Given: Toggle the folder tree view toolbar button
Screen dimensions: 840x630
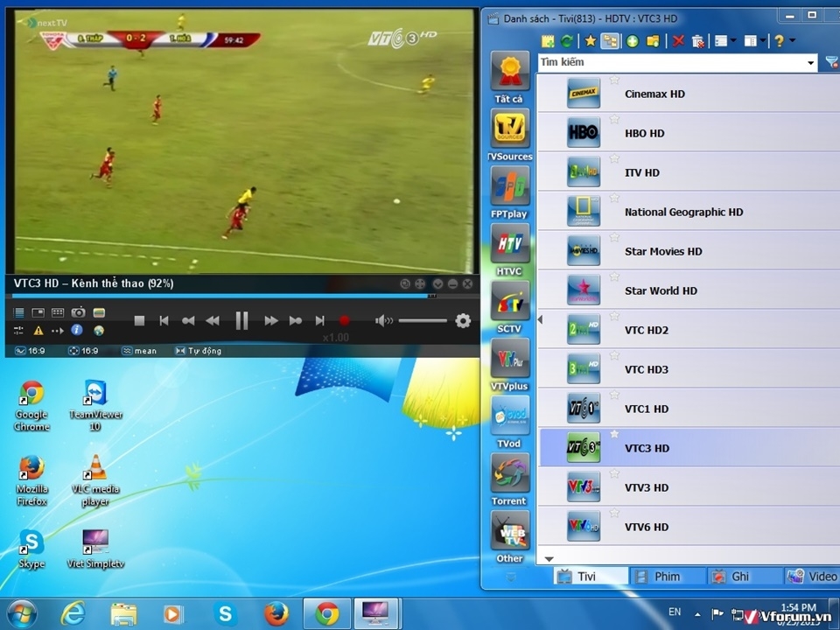Looking at the screenshot, I should coord(610,41).
